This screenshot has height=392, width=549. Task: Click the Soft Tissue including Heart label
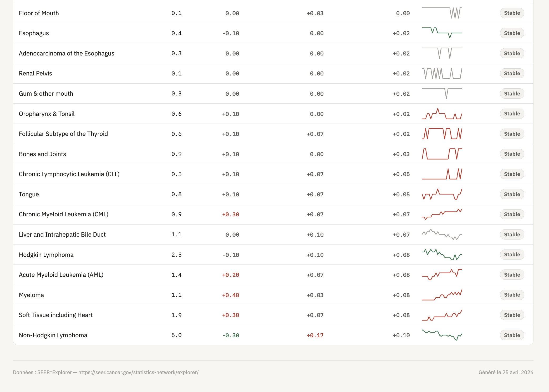click(x=56, y=315)
